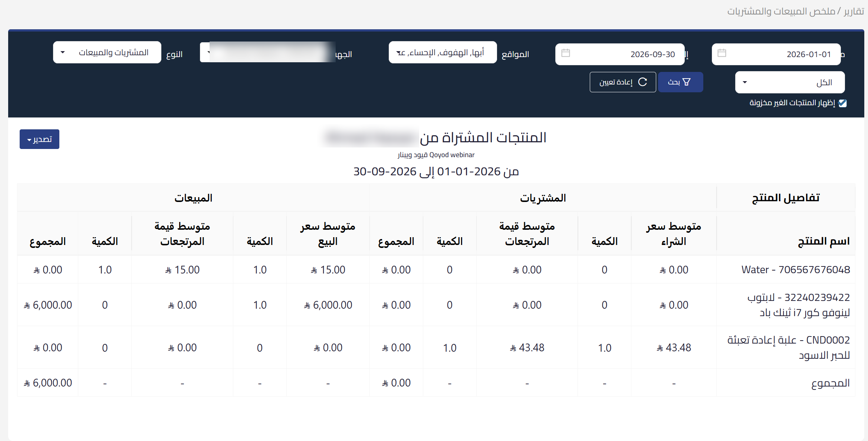This screenshot has height=441, width=868.
Task: Open the تصدير export menu
Action: click(x=39, y=139)
